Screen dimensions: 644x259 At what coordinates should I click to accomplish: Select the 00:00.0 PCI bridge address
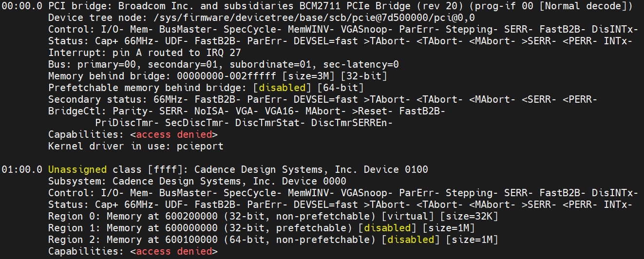pos(22,6)
